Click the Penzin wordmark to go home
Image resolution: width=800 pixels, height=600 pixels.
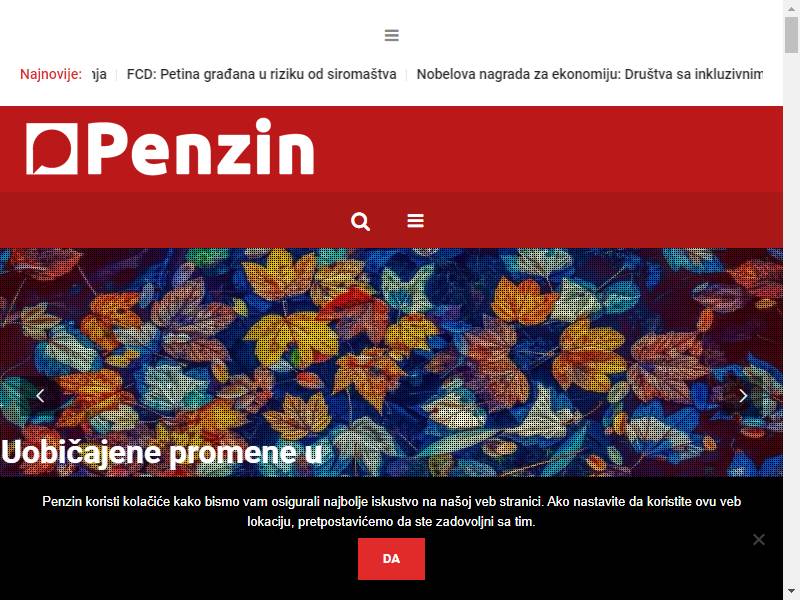(201, 147)
